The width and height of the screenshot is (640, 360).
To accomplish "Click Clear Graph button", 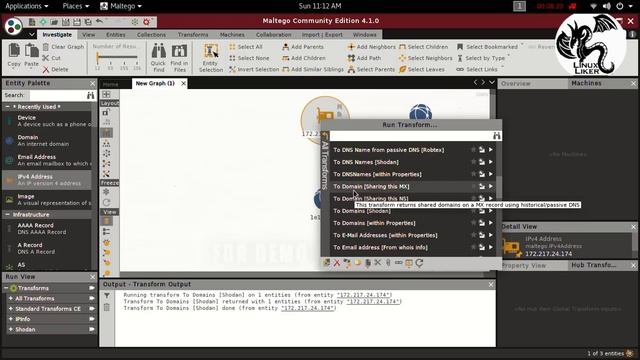I will [63, 47].
